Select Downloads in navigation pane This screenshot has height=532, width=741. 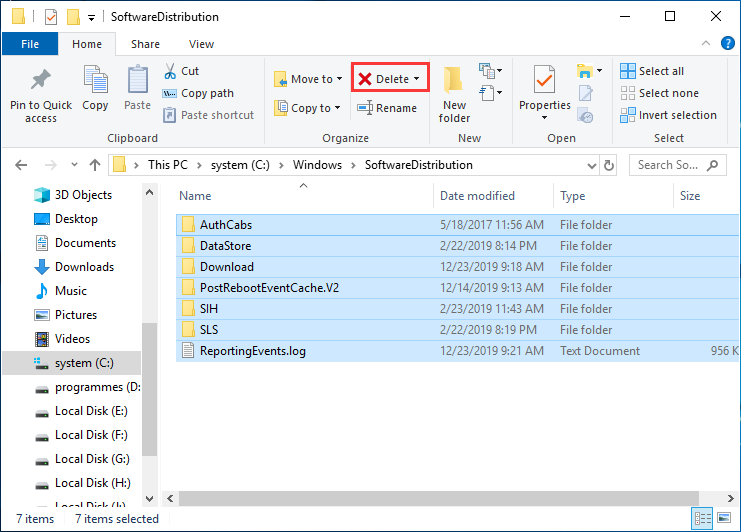coord(74,267)
